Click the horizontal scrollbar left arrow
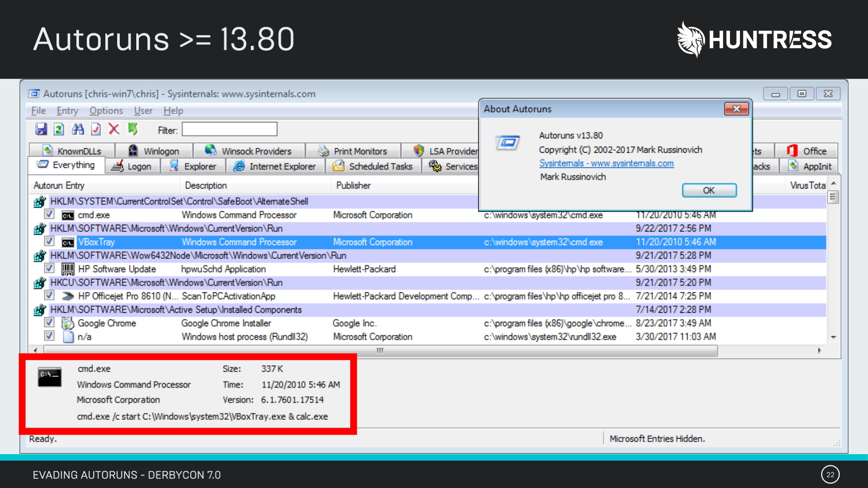The width and height of the screenshot is (868, 488). pos(36,350)
